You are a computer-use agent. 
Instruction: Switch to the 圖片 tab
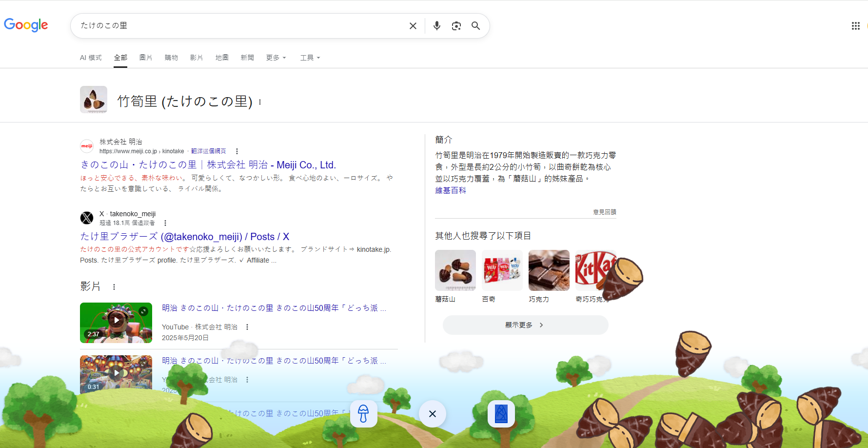coord(146,57)
